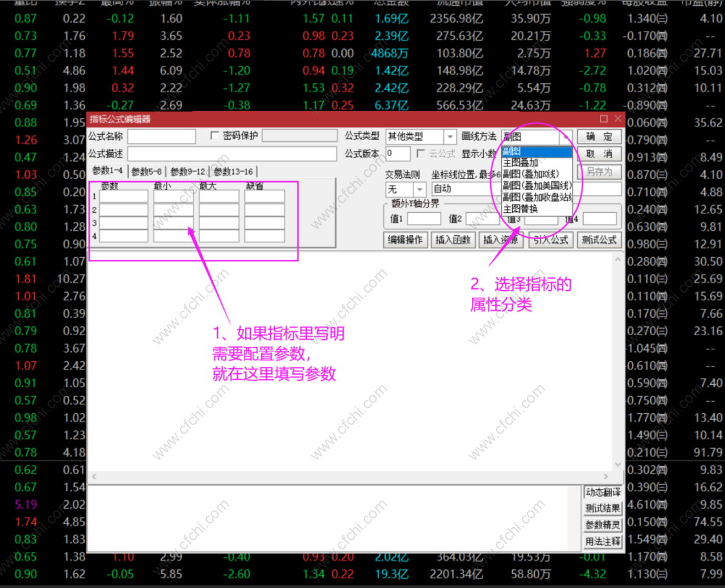Click the editor's scroll-down arrow
Viewport: 725px width, 588px height.
click(x=618, y=465)
